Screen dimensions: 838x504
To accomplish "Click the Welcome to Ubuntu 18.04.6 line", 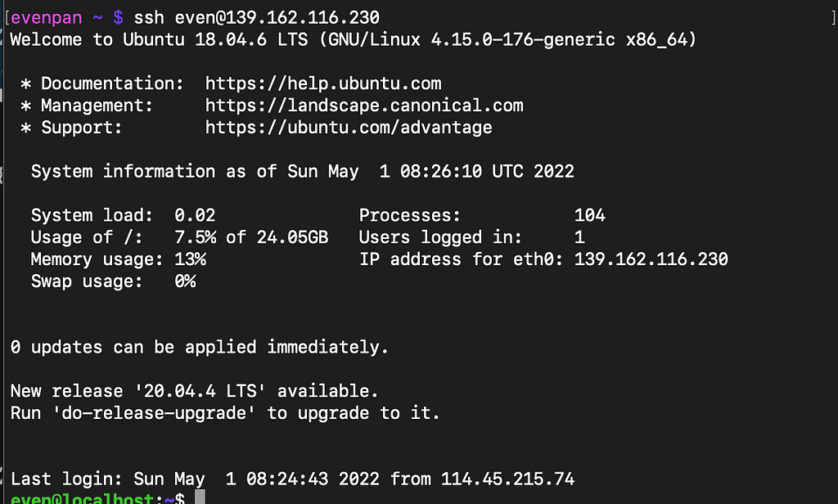I will click(x=354, y=39).
